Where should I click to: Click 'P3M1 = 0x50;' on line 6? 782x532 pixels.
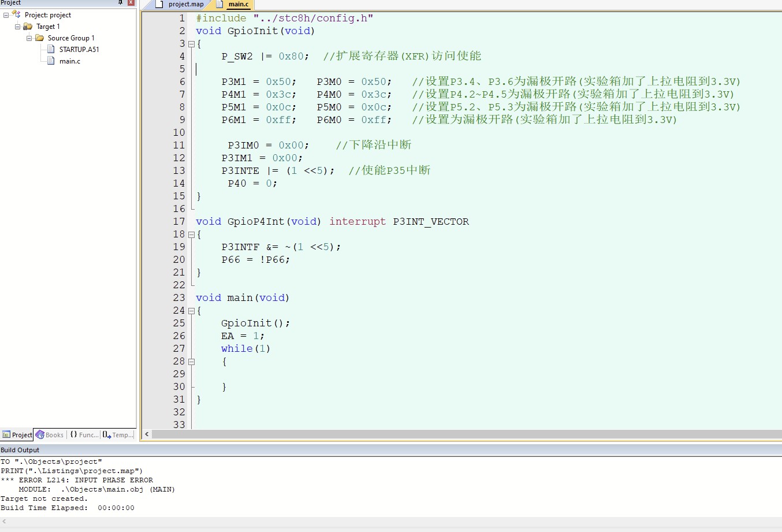(x=259, y=82)
